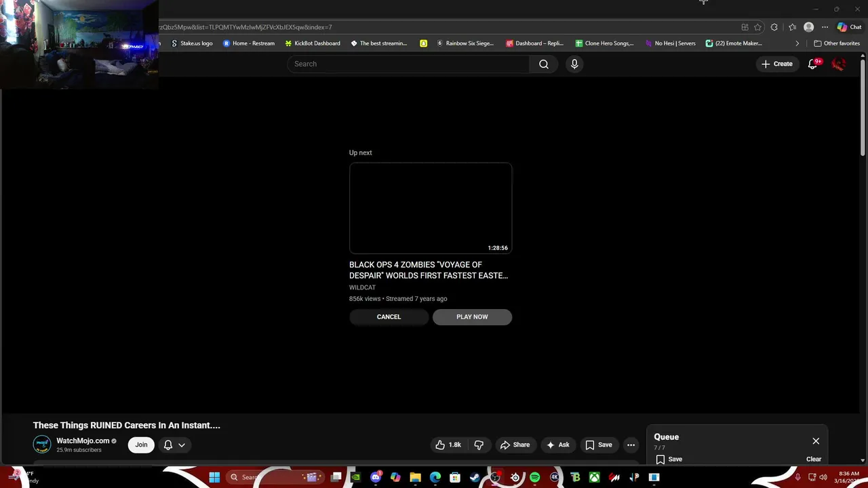
Task: Click the WatchMojo.com channel name
Action: [x=83, y=441]
